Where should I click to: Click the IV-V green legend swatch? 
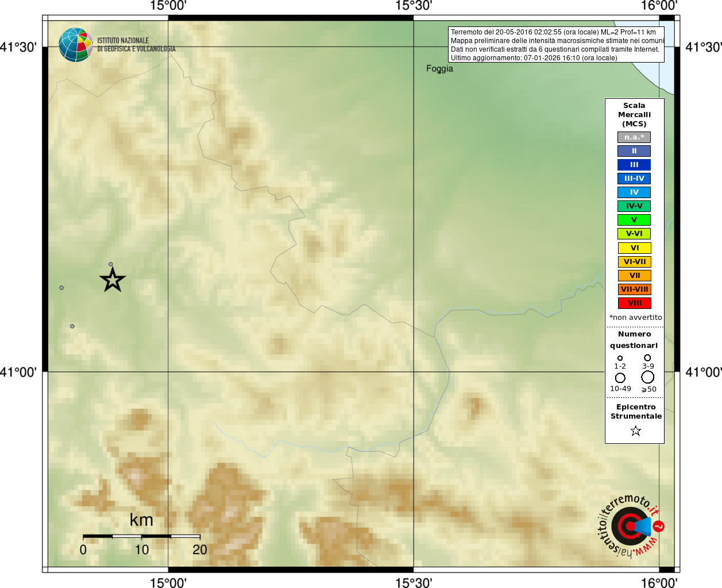(x=634, y=206)
